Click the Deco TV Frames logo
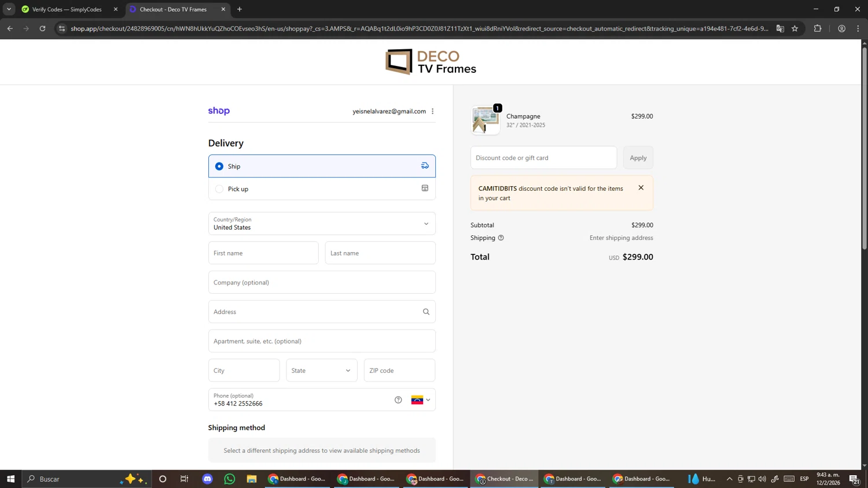868x488 pixels. pyautogui.click(x=431, y=62)
